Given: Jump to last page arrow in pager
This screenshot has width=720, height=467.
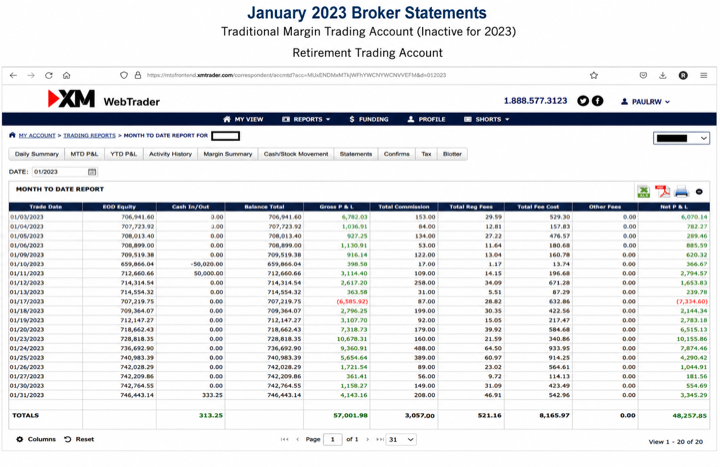Looking at the screenshot, I should 380,439.
